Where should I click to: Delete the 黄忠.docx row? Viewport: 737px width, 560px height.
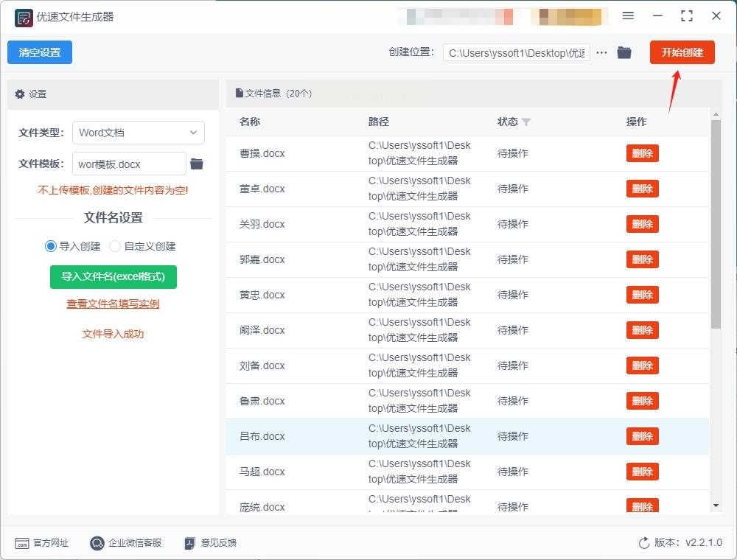click(642, 295)
